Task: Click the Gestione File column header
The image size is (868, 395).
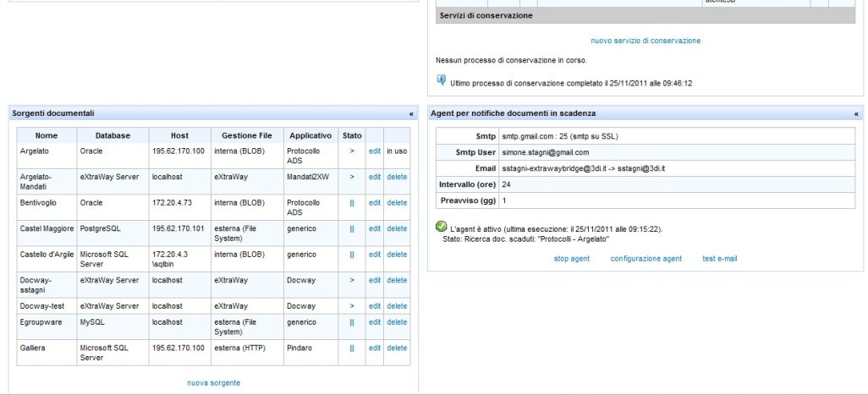Action: click(247, 135)
